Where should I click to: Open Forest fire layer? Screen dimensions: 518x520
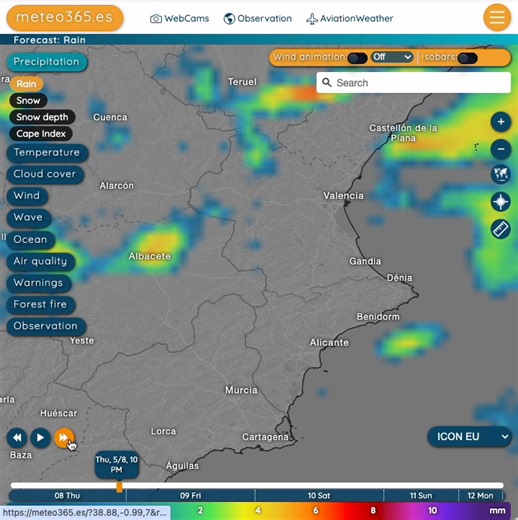[41, 304]
